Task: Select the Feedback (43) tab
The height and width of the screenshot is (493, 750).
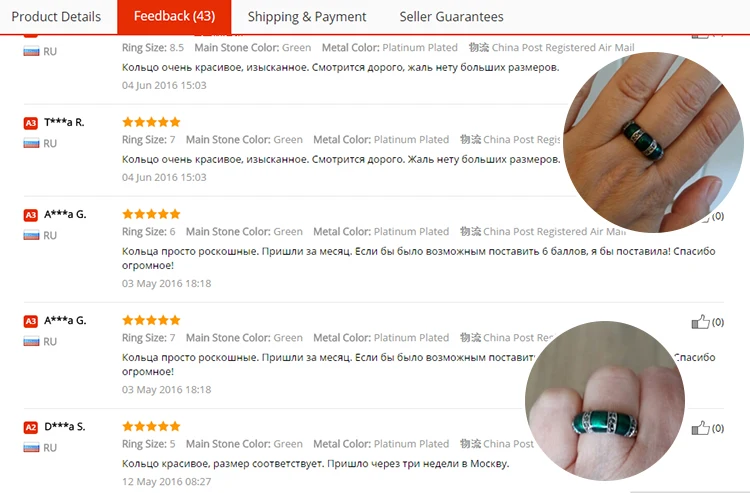Action: [174, 17]
